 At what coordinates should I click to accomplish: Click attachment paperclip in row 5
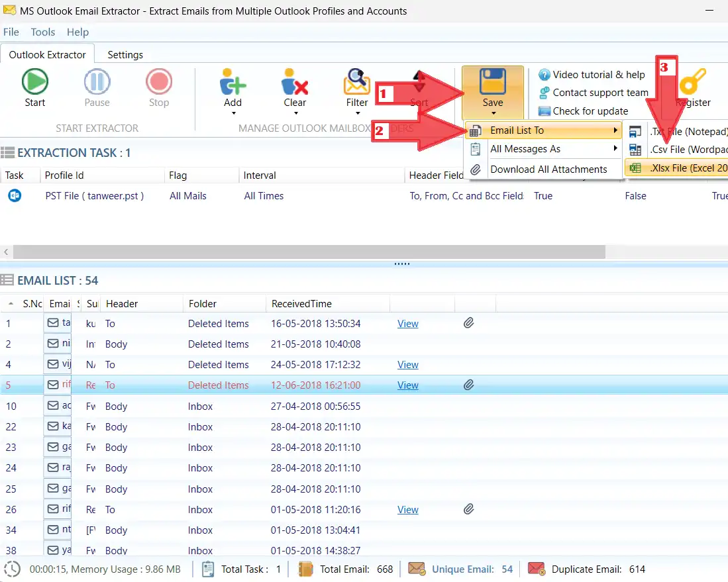click(469, 385)
